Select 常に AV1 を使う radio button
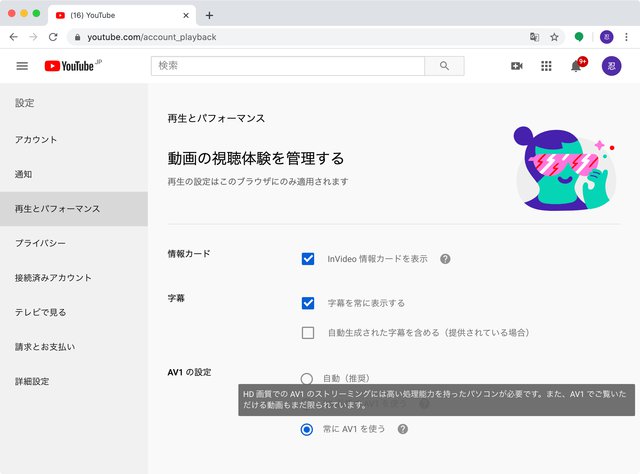This screenshot has height=474, width=640. click(x=307, y=429)
